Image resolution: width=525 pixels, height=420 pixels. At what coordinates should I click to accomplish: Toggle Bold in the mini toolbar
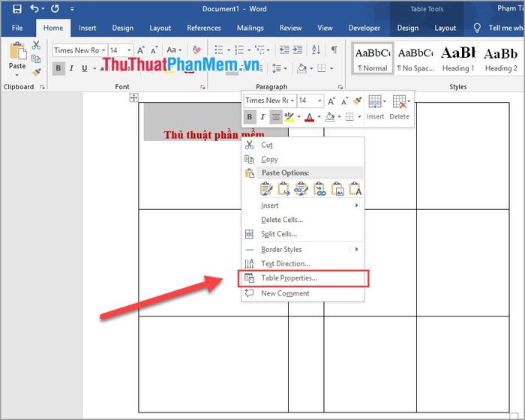(x=250, y=117)
